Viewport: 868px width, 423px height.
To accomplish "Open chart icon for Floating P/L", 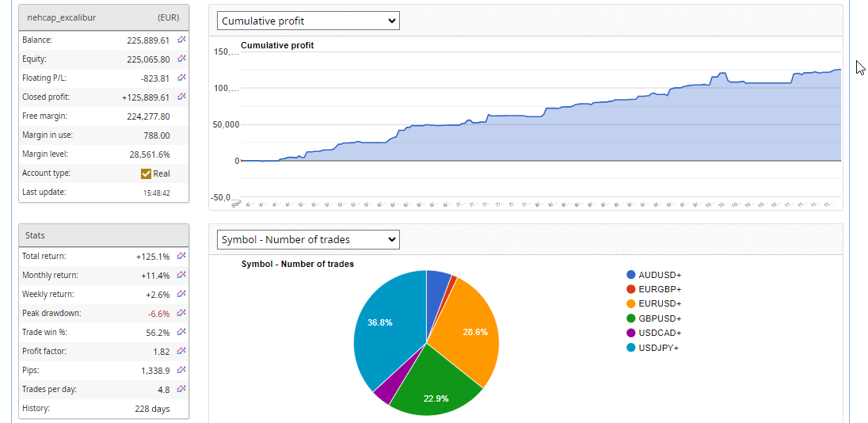I will tap(181, 78).
